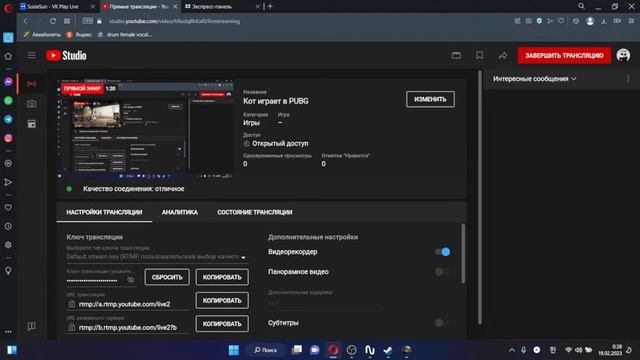Image resolution: width=640 pixels, height=360 pixels.
Task: Switch to SusieSun VK Play Live browser tab
Action: tap(57, 7)
